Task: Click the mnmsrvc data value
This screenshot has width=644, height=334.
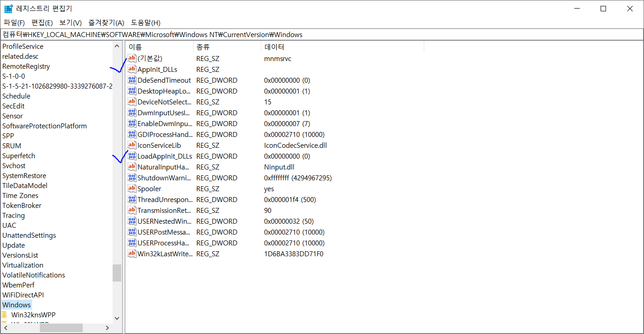Action: [278, 58]
